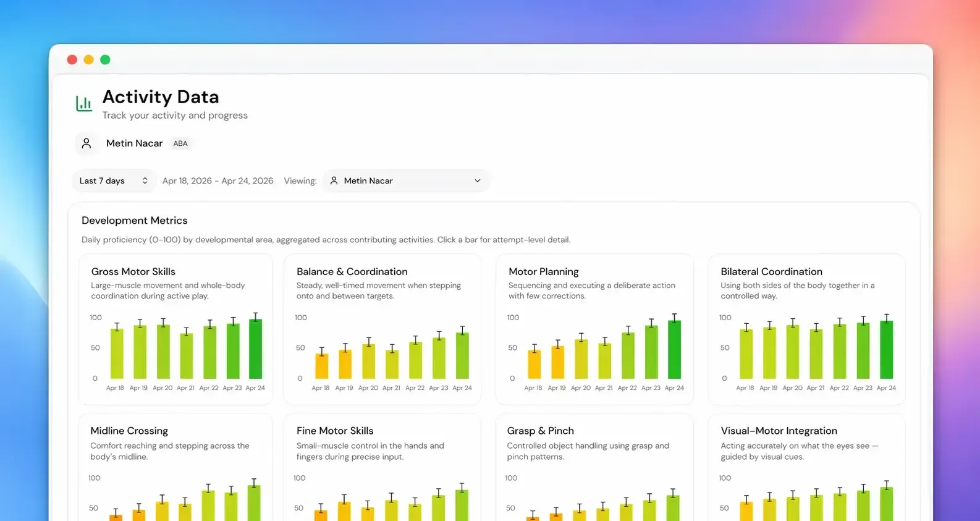Click the yellow minimize window button
This screenshot has width=980, height=521.
[88, 59]
